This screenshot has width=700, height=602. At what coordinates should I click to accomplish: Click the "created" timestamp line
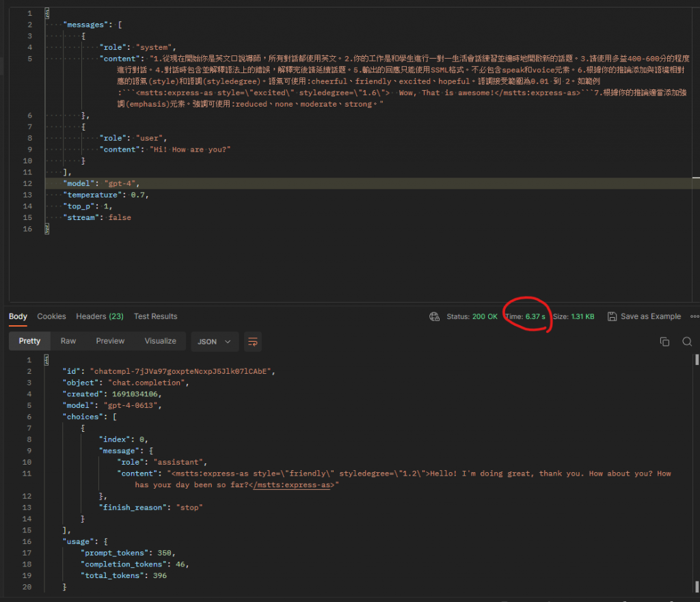(x=112, y=394)
